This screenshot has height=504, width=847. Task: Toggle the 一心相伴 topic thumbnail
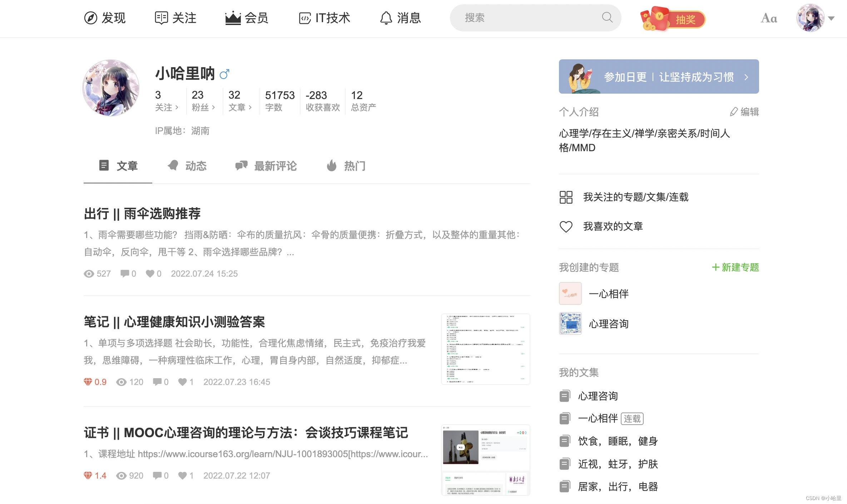(x=570, y=294)
